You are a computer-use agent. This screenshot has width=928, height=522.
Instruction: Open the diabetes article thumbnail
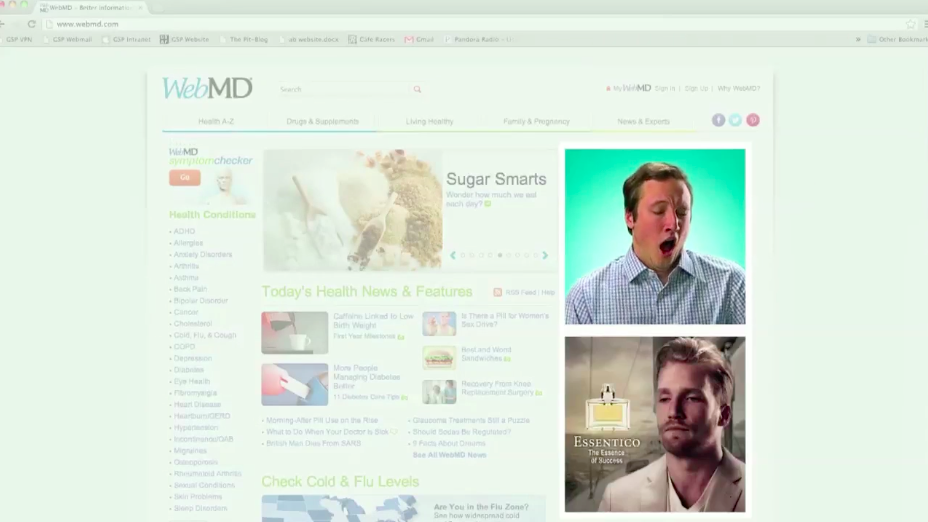(x=295, y=384)
